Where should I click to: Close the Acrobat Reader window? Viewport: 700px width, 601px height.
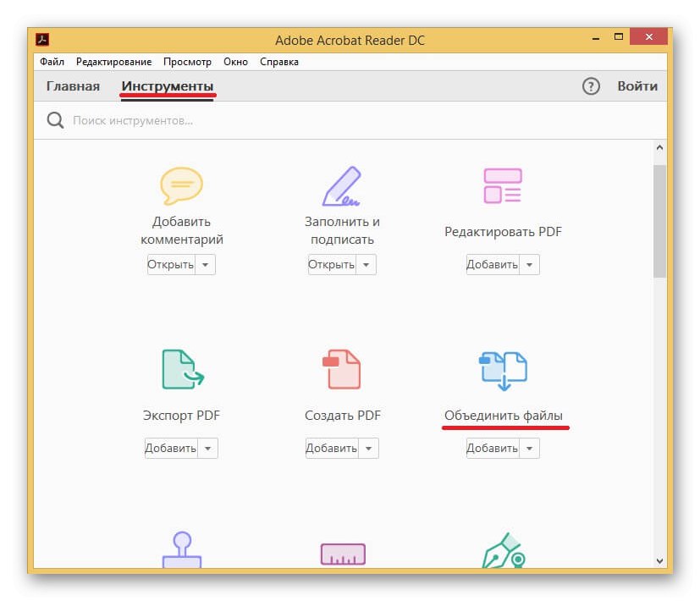click(x=648, y=36)
